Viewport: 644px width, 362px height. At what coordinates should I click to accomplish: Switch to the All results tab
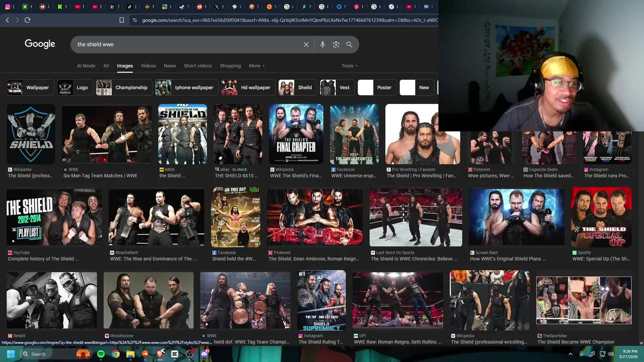pos(106,66)
